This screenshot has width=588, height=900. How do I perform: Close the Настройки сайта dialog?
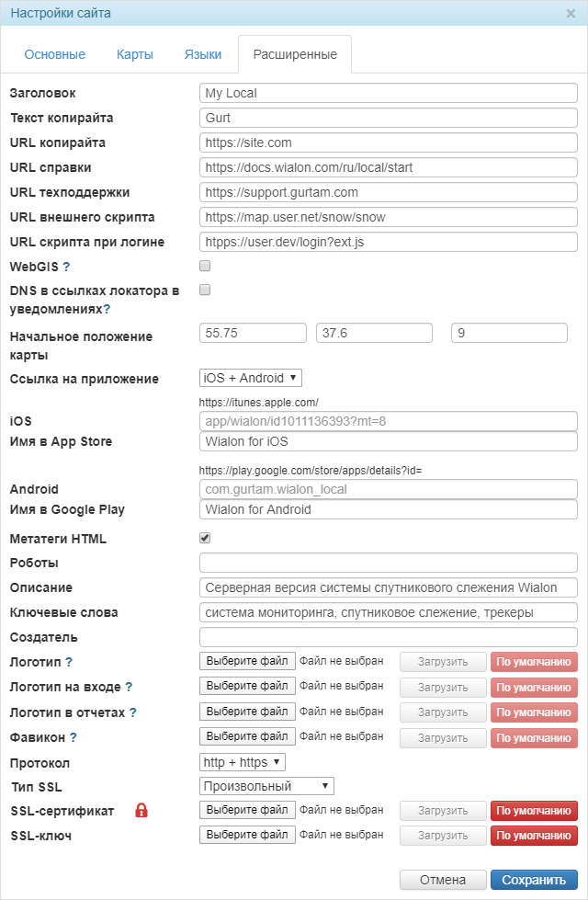pos(571,14)
